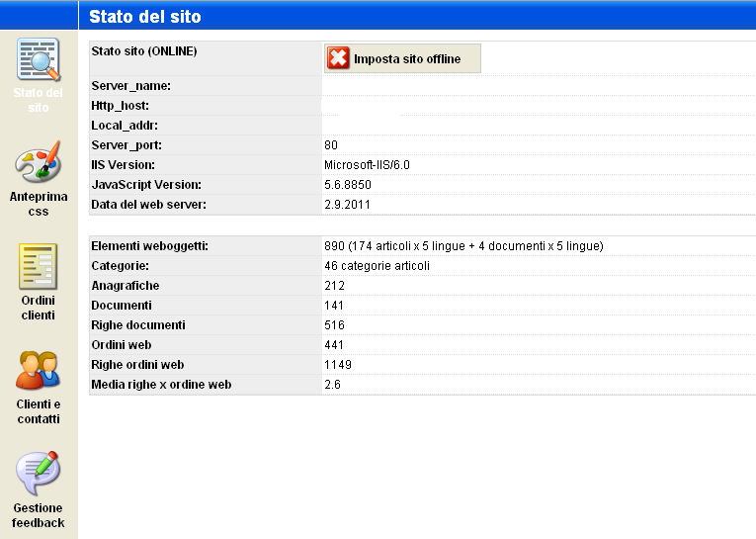Click the 'Stato sito (ONLINE)' label

click(144, 51)
